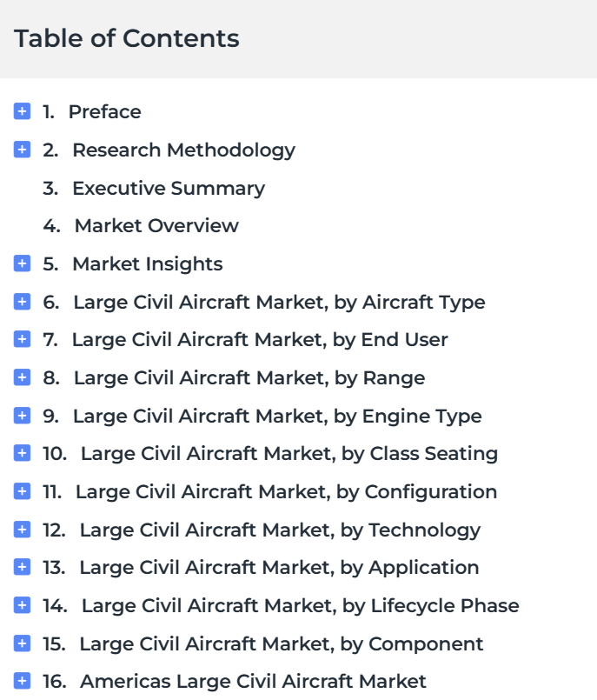Select the Research Methodology title text

coord(184,150)
